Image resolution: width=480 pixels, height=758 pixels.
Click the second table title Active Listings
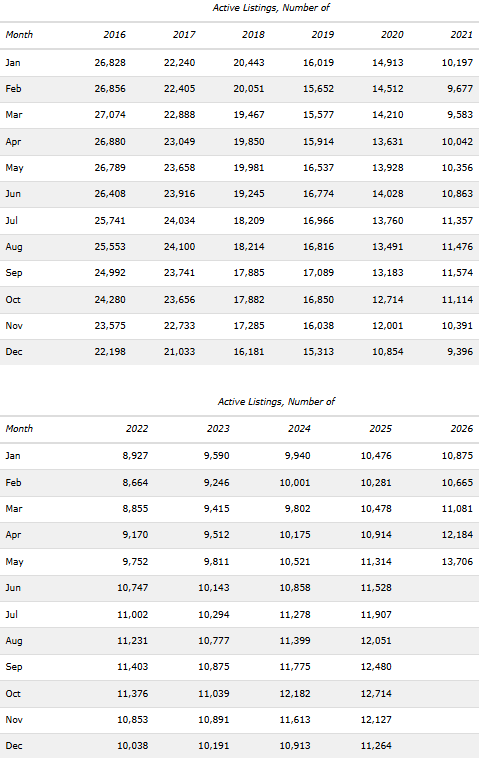tap(276, 402)
